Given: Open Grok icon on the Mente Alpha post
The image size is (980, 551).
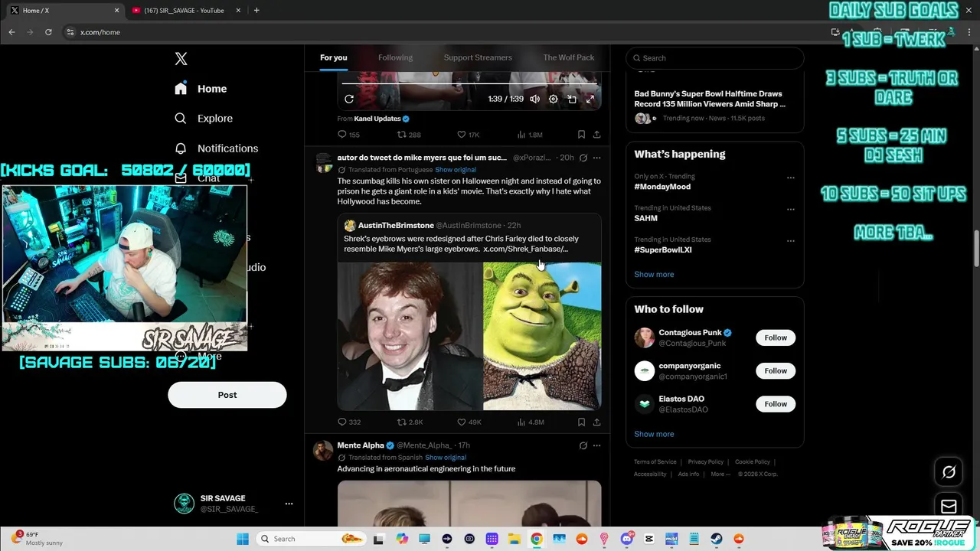Looking at the screenshot, I should [583, 445].
